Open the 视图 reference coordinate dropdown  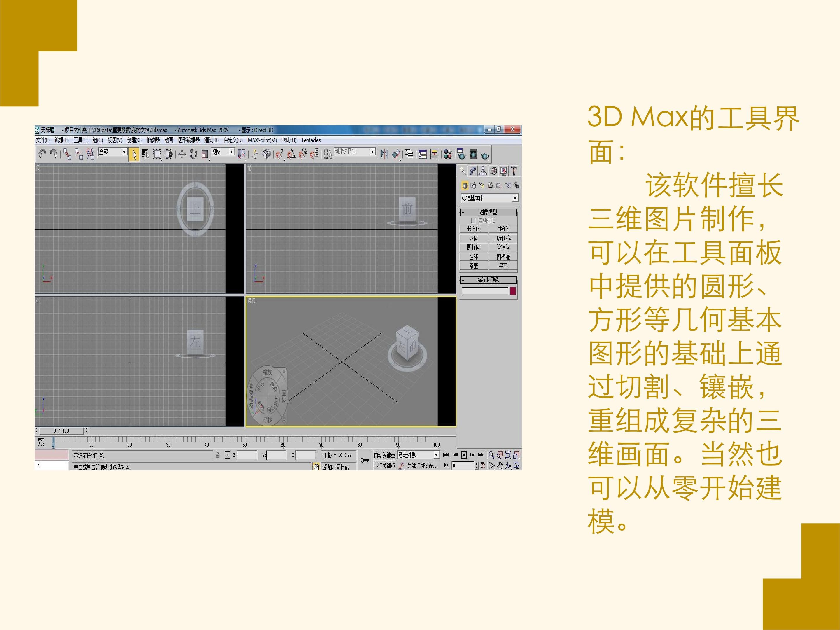click(223, 152)
